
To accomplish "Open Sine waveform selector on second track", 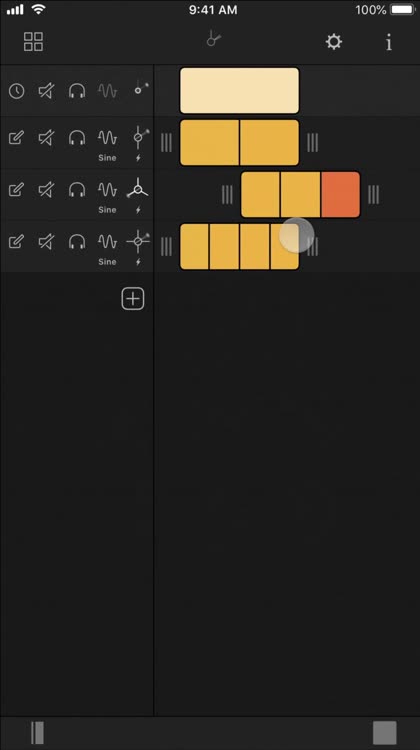I will [x=107, y=143].
